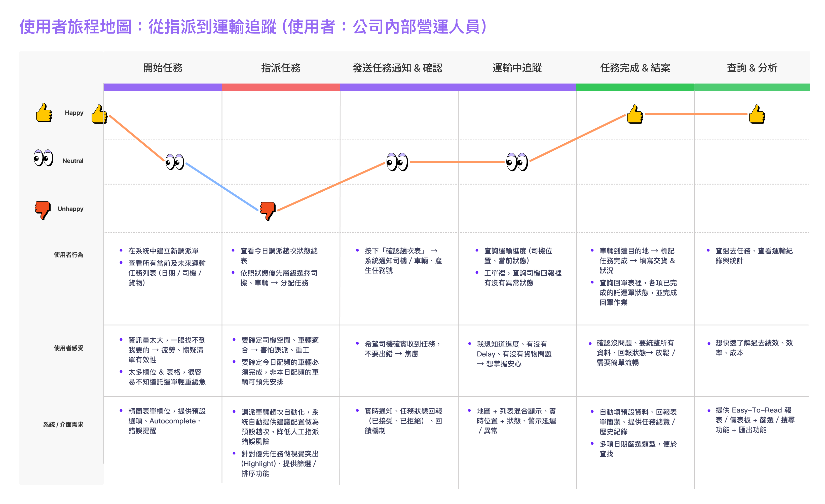Click the eyes icon beside Neutral legend
Image resolution: width=825 pixels, height=504 pixels.
click(x=44, y=158)
